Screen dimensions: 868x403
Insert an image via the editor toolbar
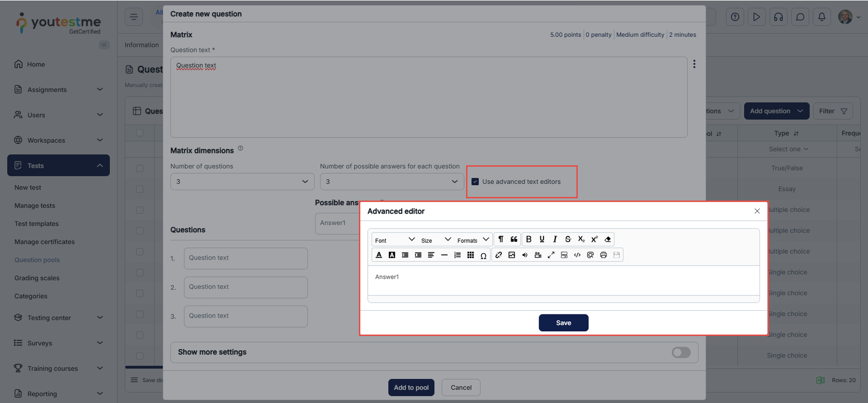tap(512, 255)
